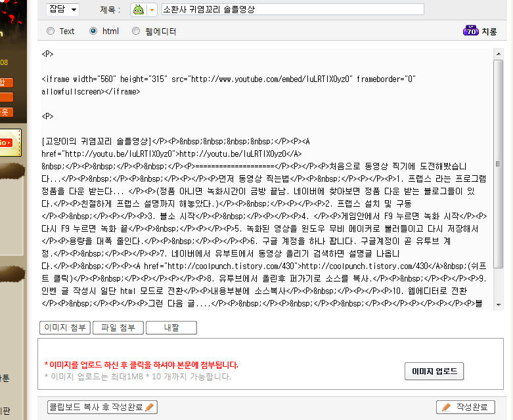
Task: Click the pencil icon on 작성완료 button
Action: [x=447, y=408]
